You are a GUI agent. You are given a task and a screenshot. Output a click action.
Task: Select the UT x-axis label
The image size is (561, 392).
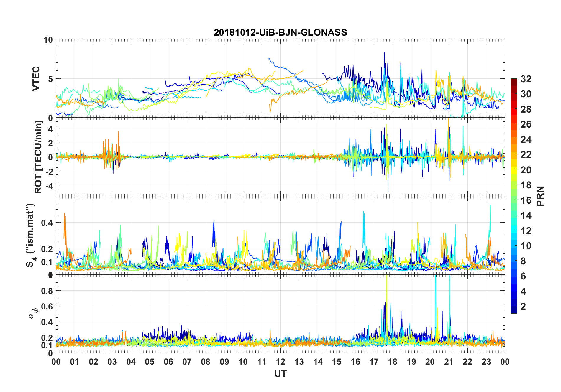(x=280, y=374)
